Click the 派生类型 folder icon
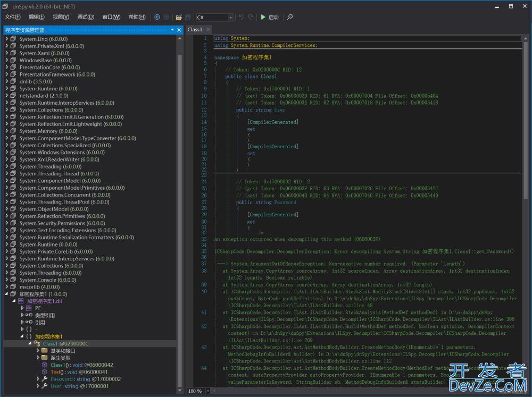Screen dimensions: 532x397 pyautogui.click(x=45, y=358)
